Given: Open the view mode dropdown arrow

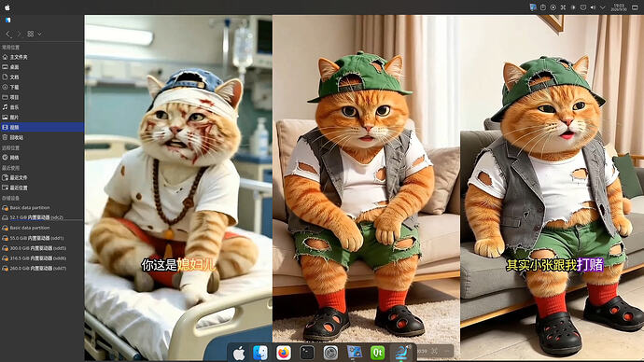Looking at the screenshot, I should pos(39,35).
